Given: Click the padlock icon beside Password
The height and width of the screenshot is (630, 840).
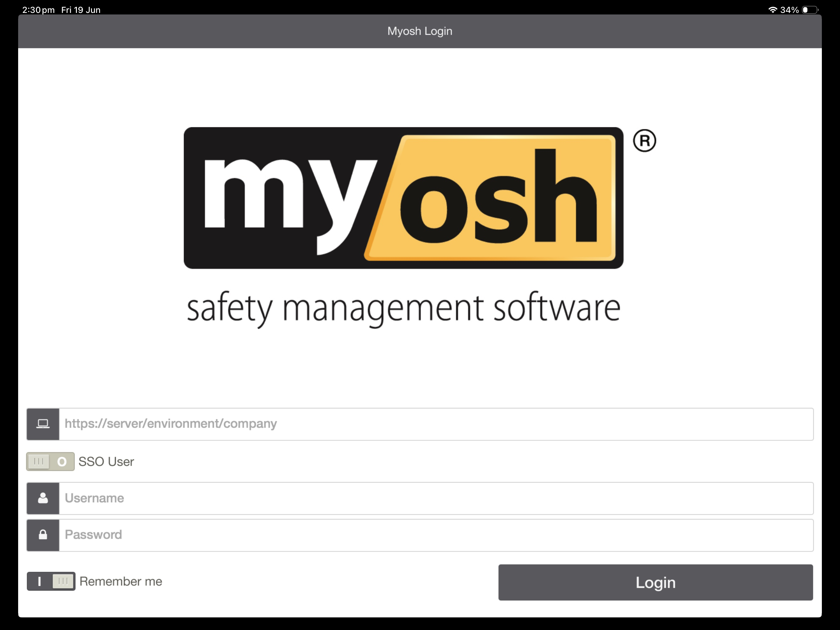Looking at the screenshot, I should tap(43, 535).
